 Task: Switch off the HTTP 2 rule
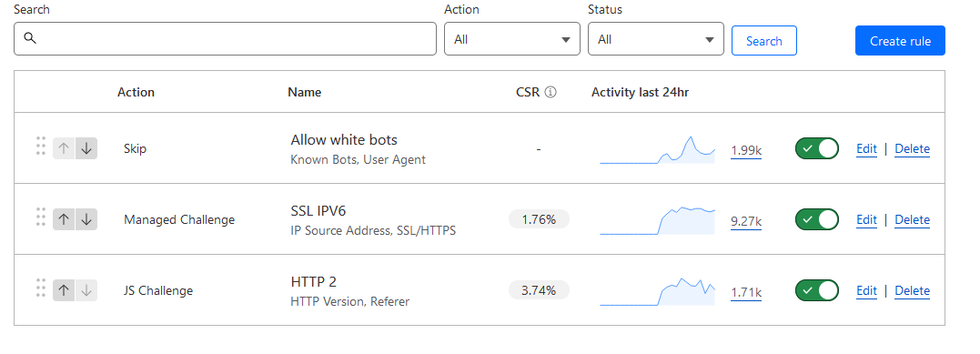coord(817,291)
